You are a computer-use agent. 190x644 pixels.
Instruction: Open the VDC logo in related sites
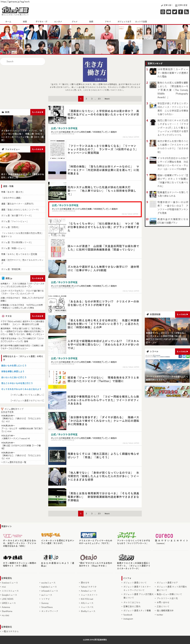tap(13, 535)
